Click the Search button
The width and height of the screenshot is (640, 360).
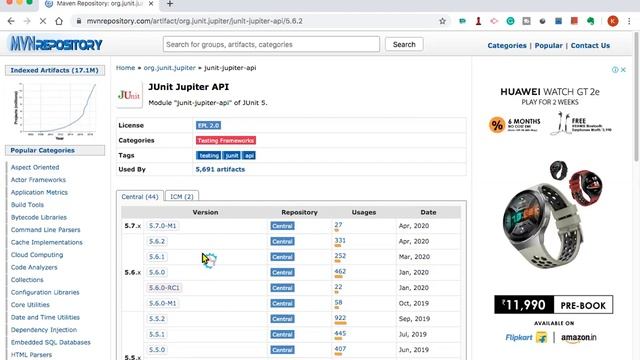[404, 44]
